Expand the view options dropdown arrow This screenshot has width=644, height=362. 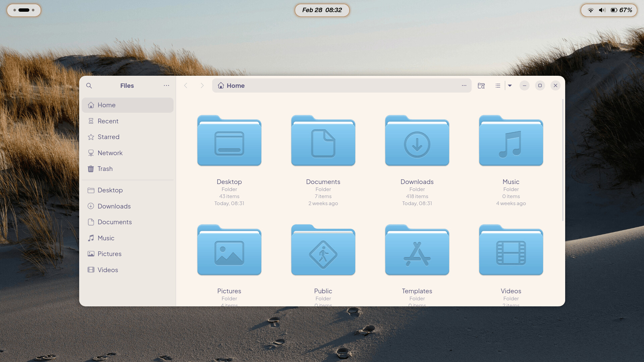[510, 85]
